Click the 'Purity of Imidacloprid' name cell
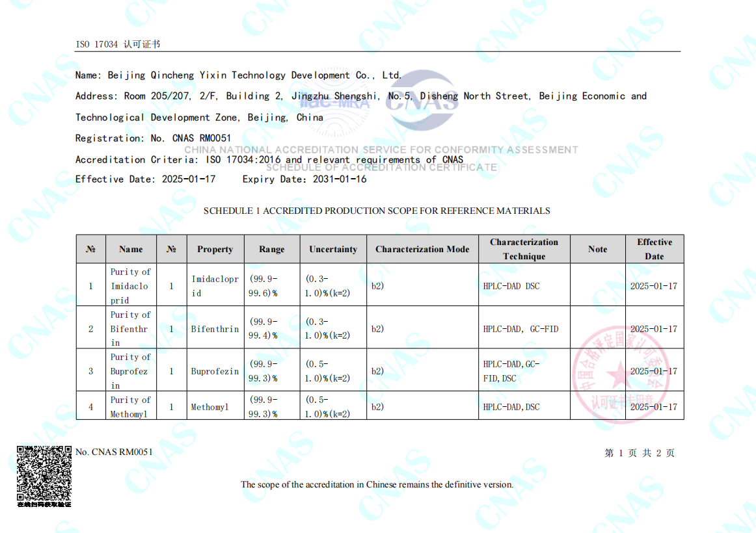 pos(130,286)
